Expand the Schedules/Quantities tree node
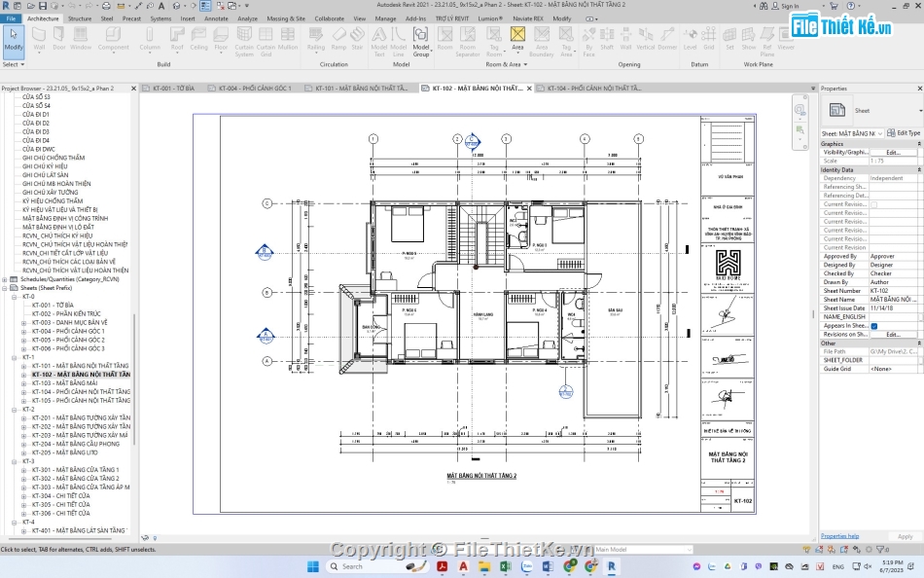 pyautogui.click(x=5, y=279)
